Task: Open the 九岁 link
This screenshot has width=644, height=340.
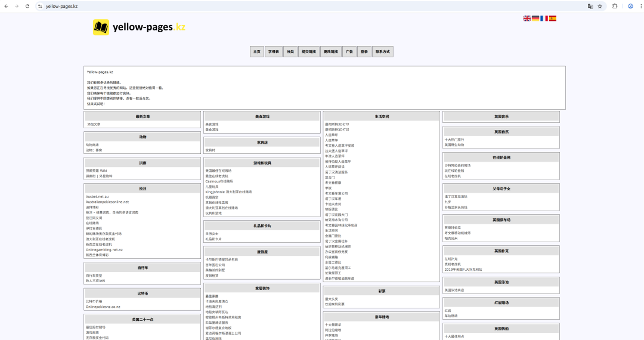Action: (448, 202)
